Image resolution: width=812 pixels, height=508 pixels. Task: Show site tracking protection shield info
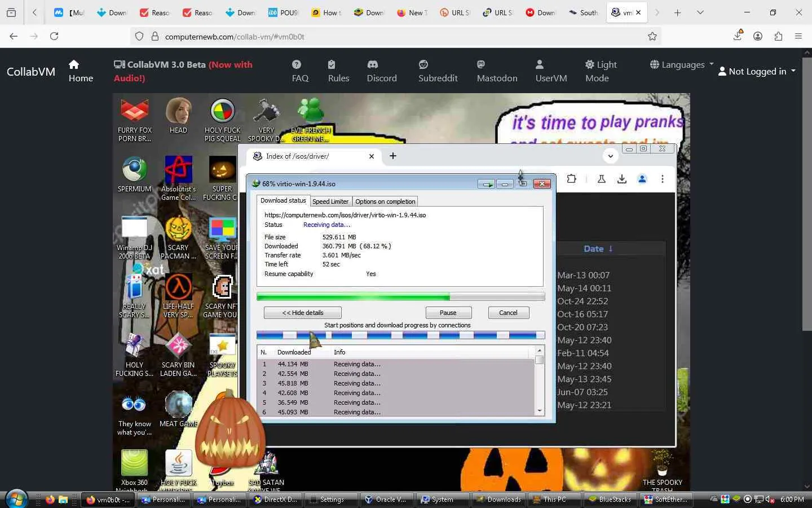point(139,36)
